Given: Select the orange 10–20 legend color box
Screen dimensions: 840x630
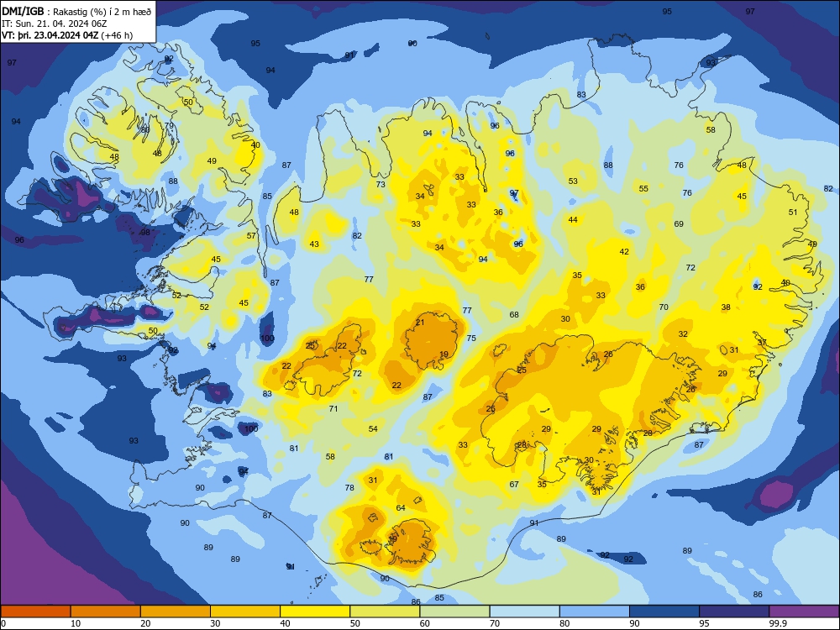Looking at the screenshot, I should [x=106, y=612].
